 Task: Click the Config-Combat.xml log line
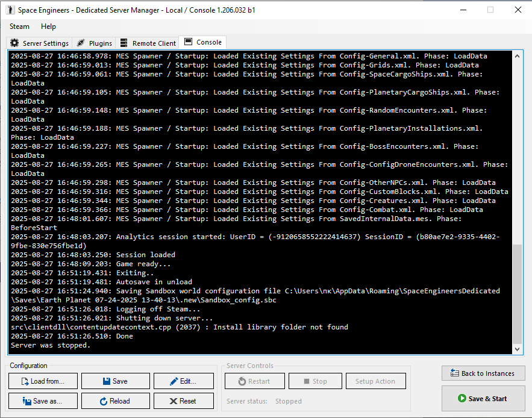(247, 210)
